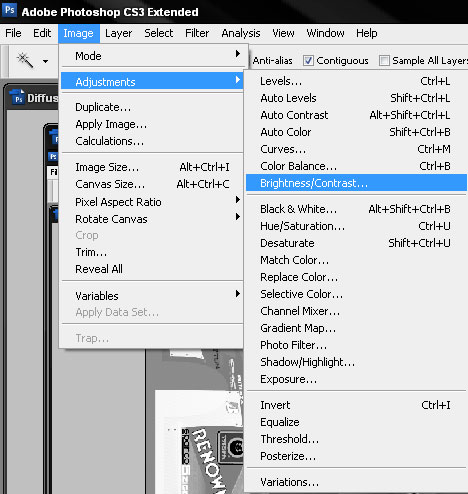Open Calculations… dialog
Screen dimensions: 468x494
(x=152, y=141)
